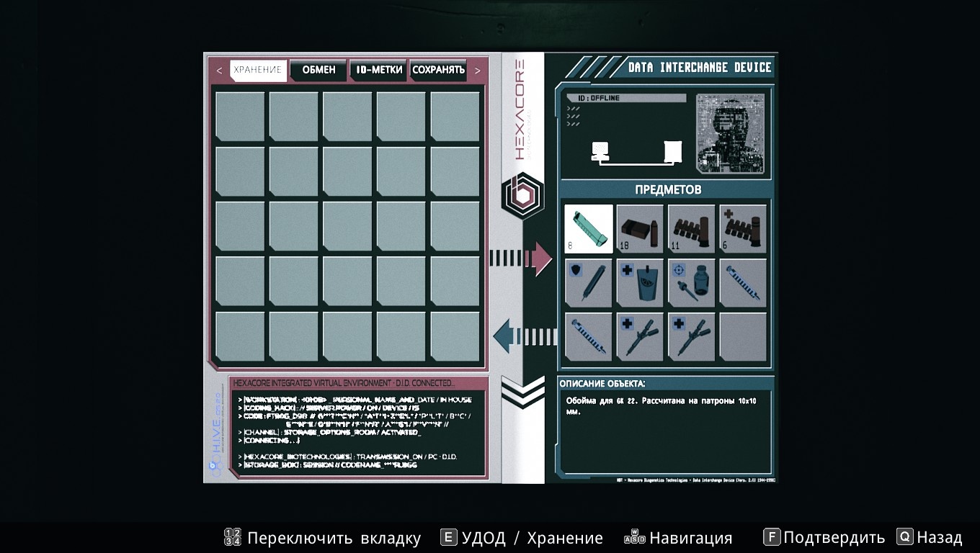This screenshot has height=553, width=980.
Task: Go to the previous tab with the left arrow
Action: point(219,71)
